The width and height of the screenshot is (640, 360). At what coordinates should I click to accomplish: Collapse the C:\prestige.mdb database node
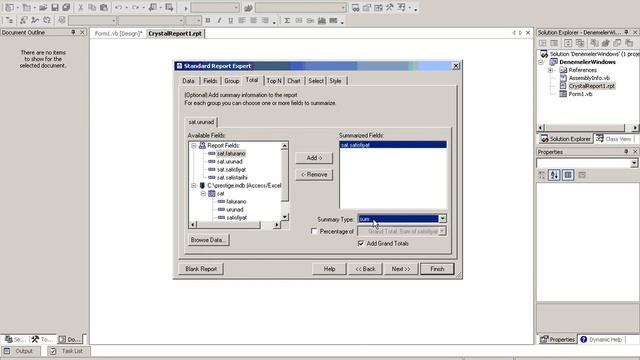(194, 186)
